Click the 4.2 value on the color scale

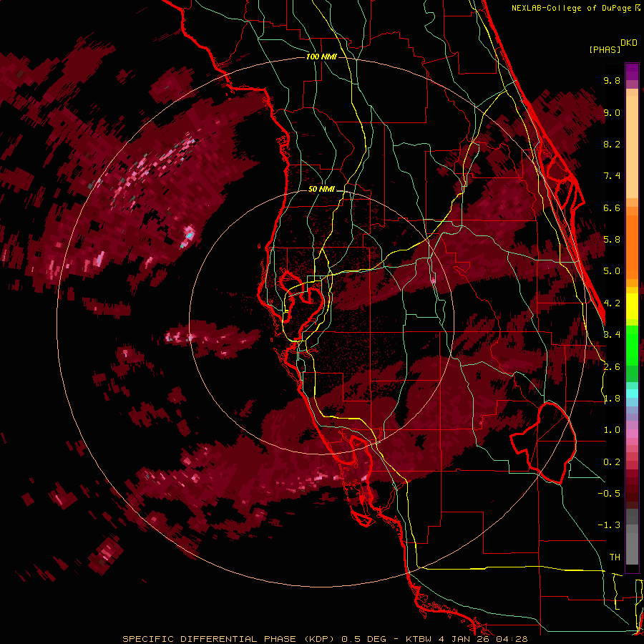coord(612,303)
